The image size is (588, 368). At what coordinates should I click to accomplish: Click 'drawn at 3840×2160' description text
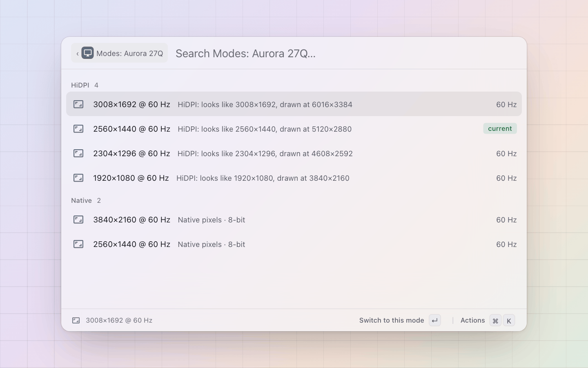click(314, 178)
